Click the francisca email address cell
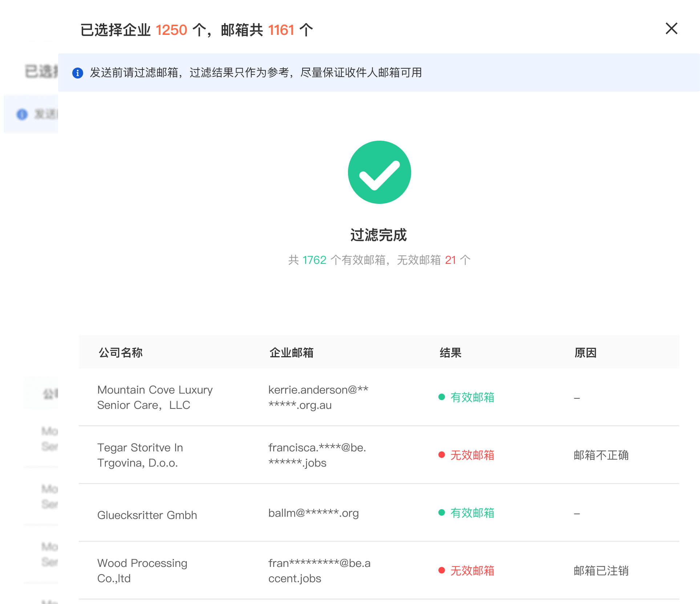 point(317,455)
